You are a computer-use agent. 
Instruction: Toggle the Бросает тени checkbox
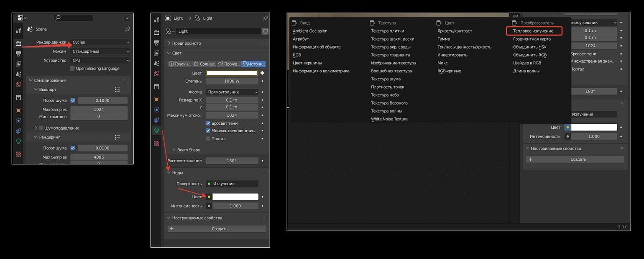pos(208,123)
